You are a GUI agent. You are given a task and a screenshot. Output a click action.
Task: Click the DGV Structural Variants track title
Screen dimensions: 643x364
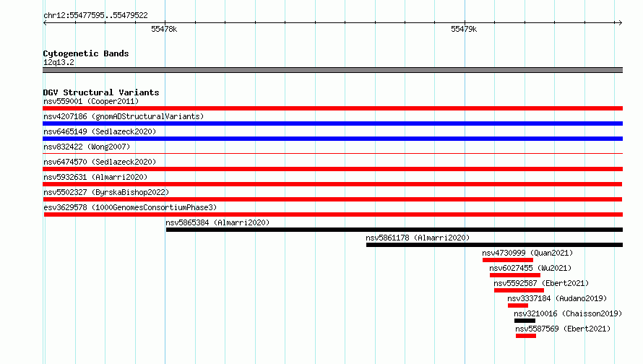(101, 92)
